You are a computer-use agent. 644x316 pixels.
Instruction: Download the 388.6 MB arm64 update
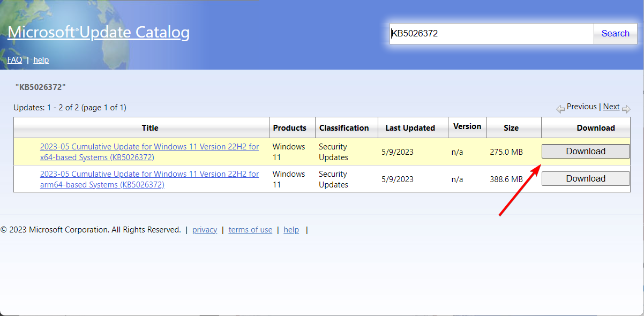pos(586,179)
